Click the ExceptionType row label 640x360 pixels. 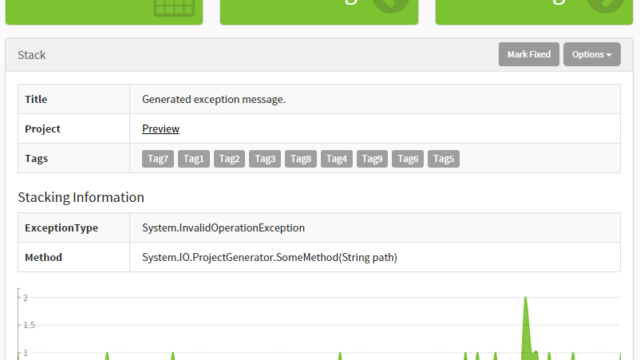click(x=61, y=228)
